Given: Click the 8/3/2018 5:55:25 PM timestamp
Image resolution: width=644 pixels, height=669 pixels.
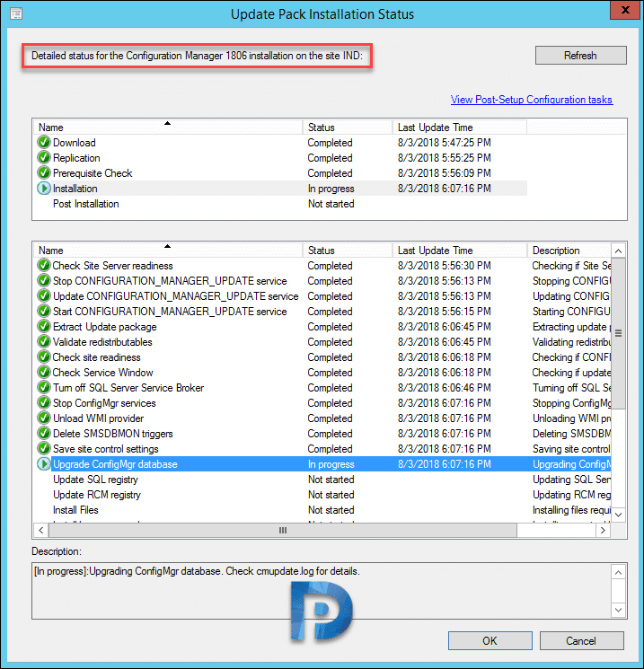Looking at the screenshot, I should (x=445, y=158).
